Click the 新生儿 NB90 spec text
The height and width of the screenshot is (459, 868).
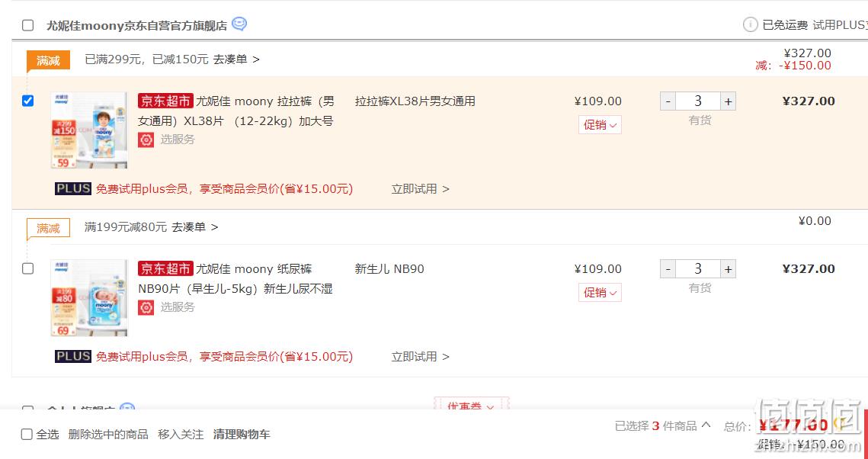[389, 269]
